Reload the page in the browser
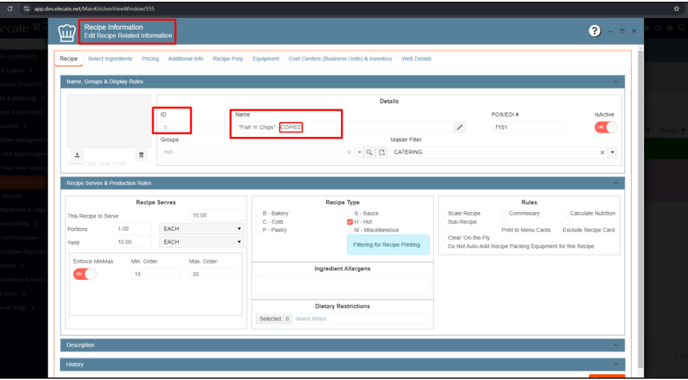688x380 pixels. pos(10,8)
